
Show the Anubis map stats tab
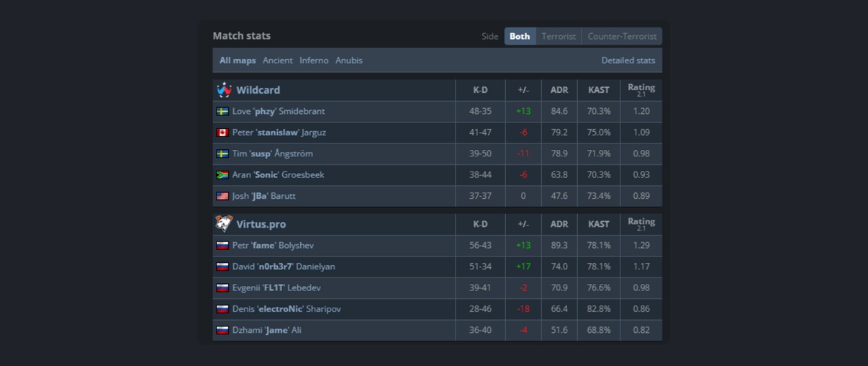coord(349,61)
